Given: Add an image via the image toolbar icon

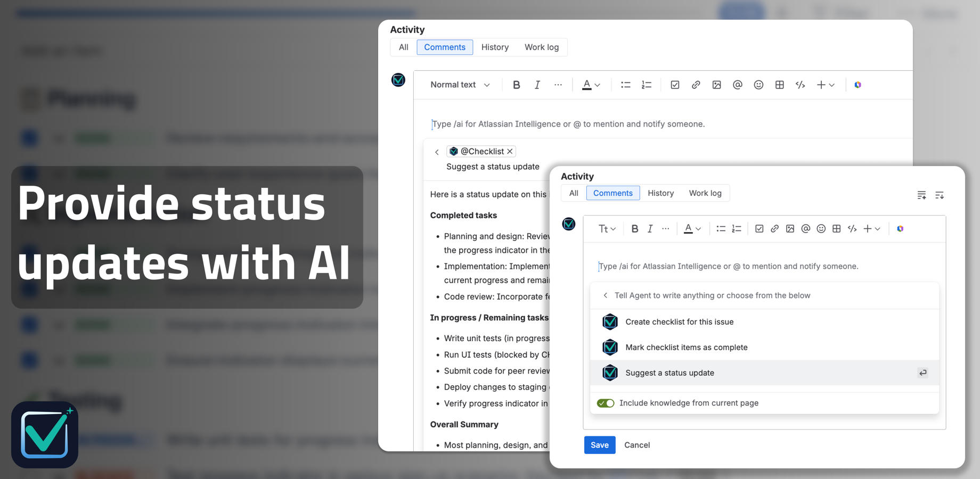Looking at the screenshot, I should tap(790, 228).
